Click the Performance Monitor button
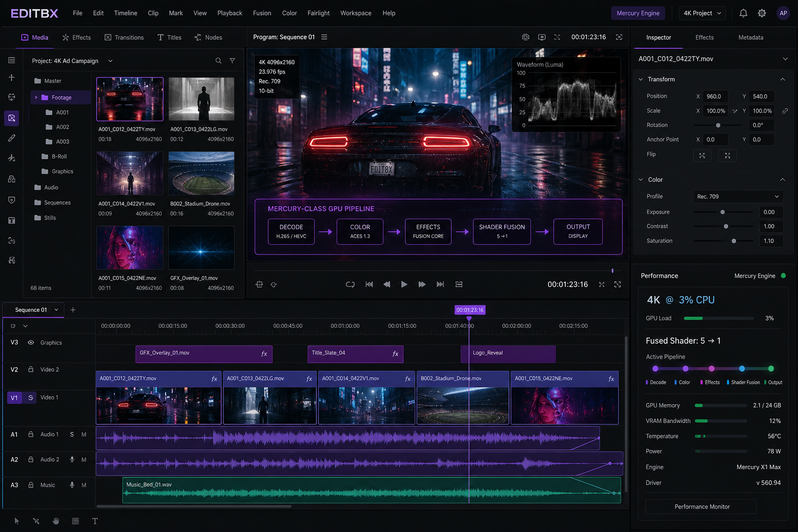Screen dimensions: 798x532 701,507
